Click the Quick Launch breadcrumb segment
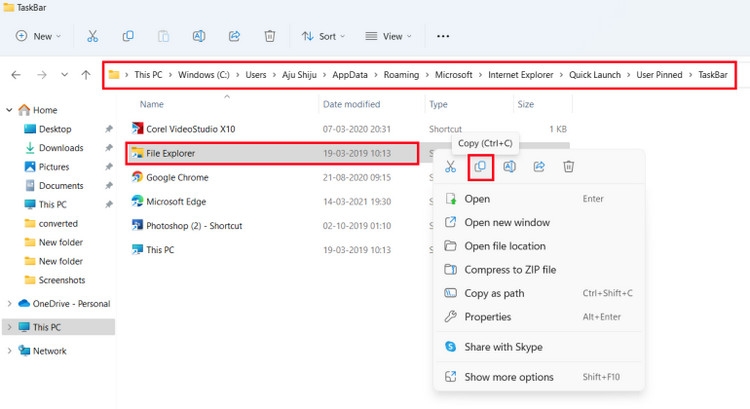The width and height of the screenshot is (750, 409). 595,75
